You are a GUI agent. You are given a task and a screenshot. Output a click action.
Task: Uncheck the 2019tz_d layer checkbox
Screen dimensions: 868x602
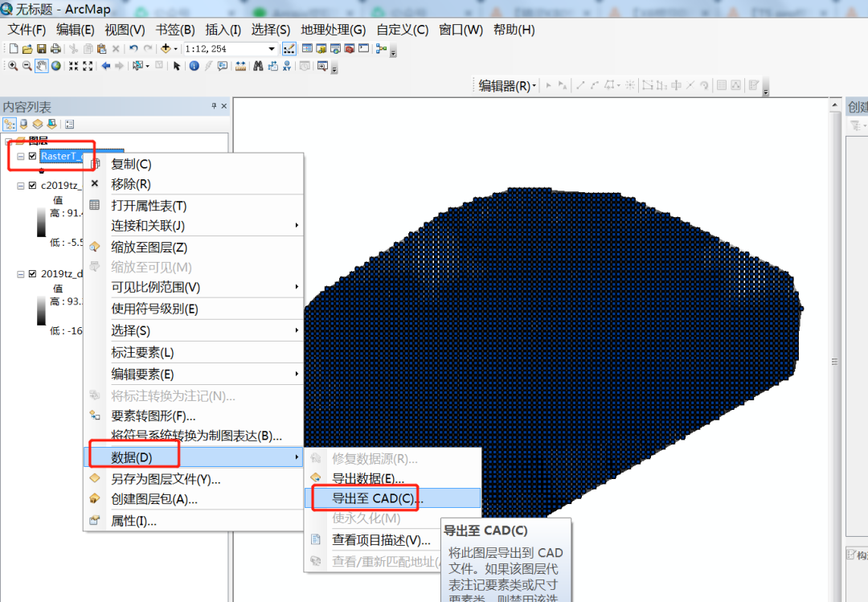[x=32, y=273]
